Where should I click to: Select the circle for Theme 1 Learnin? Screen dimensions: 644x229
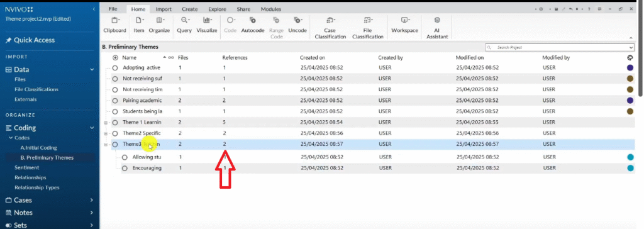pyautogui.click(x=115, y=123)
